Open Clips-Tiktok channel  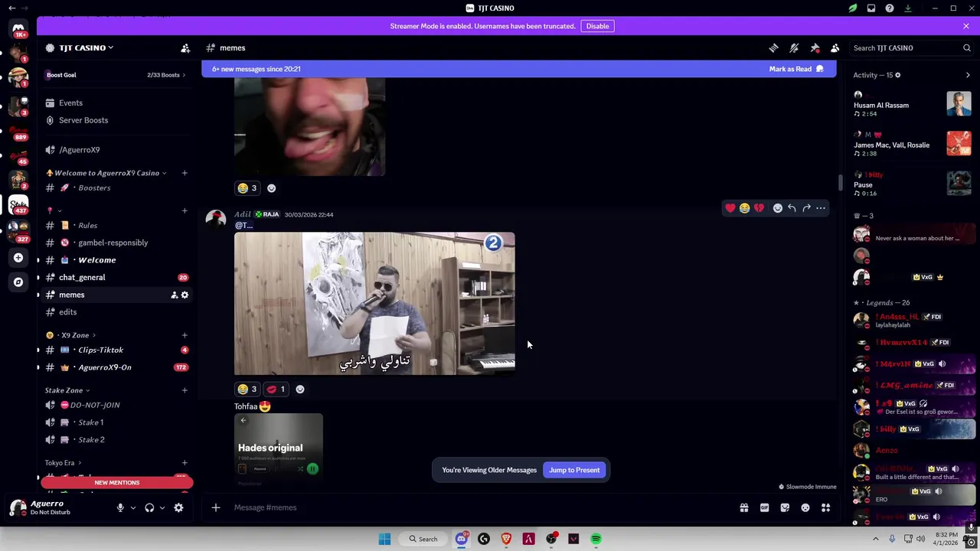pyautogui.click(x=115, y=350)
